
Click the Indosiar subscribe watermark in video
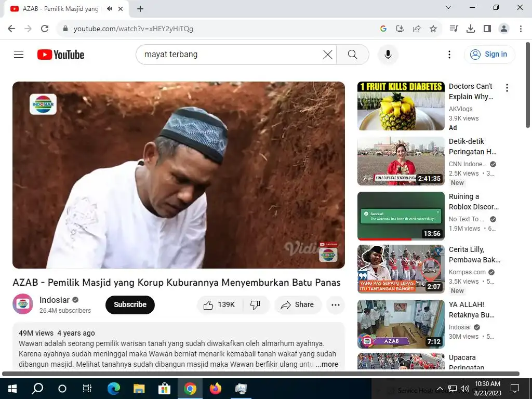pos(328,252)
